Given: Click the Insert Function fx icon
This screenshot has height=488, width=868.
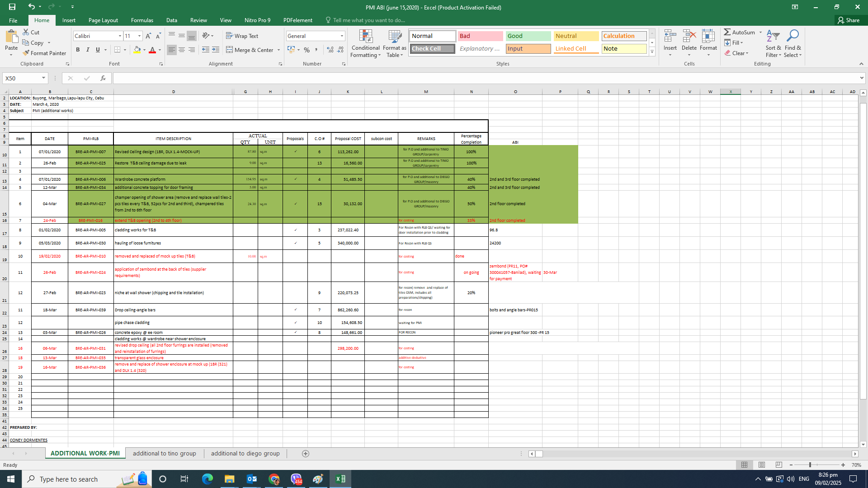Looking at the screenshot, I should point(103,78).
